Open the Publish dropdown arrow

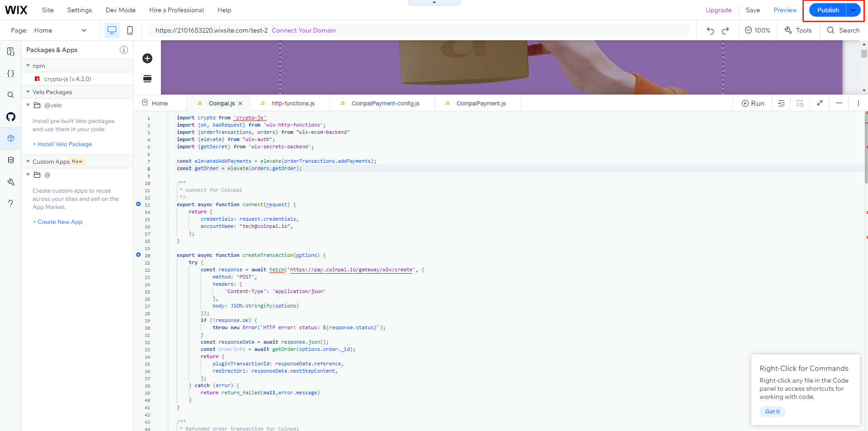pos(853,10)
